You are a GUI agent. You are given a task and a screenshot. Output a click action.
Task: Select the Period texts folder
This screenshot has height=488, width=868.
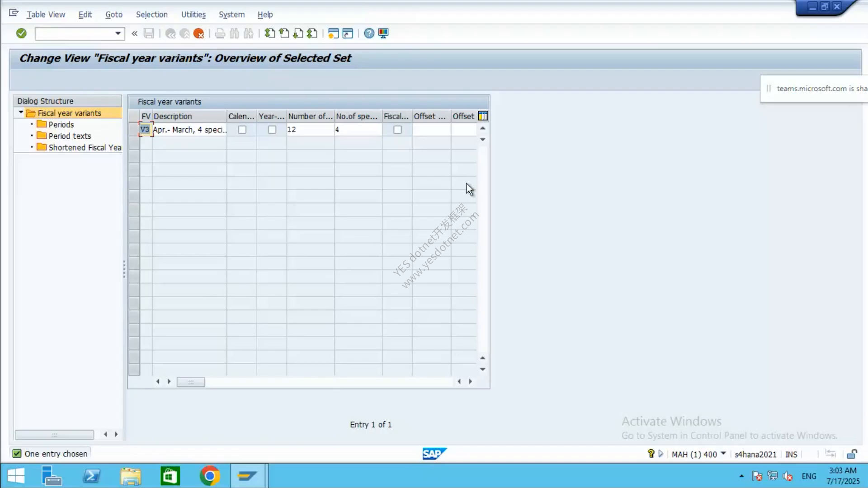64,136
